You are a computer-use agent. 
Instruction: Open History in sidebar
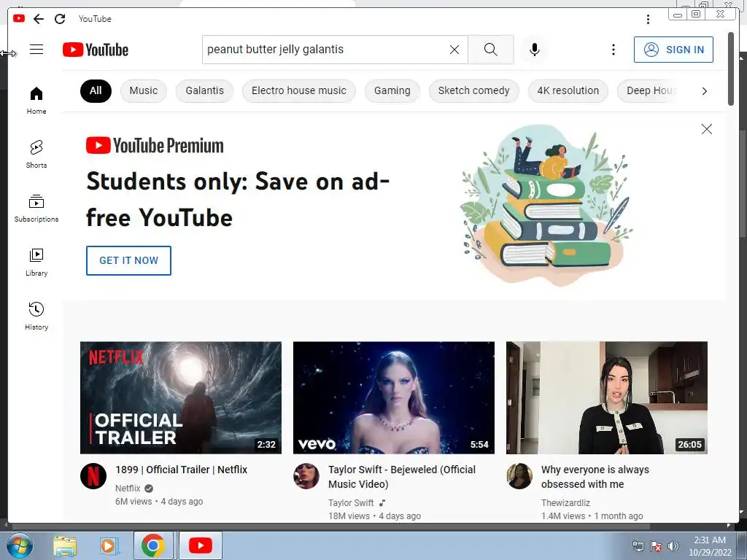click(x=36, y=316)
